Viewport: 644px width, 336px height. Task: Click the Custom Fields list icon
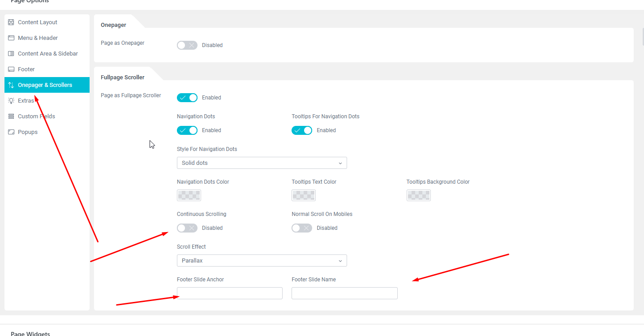point(11,116)
